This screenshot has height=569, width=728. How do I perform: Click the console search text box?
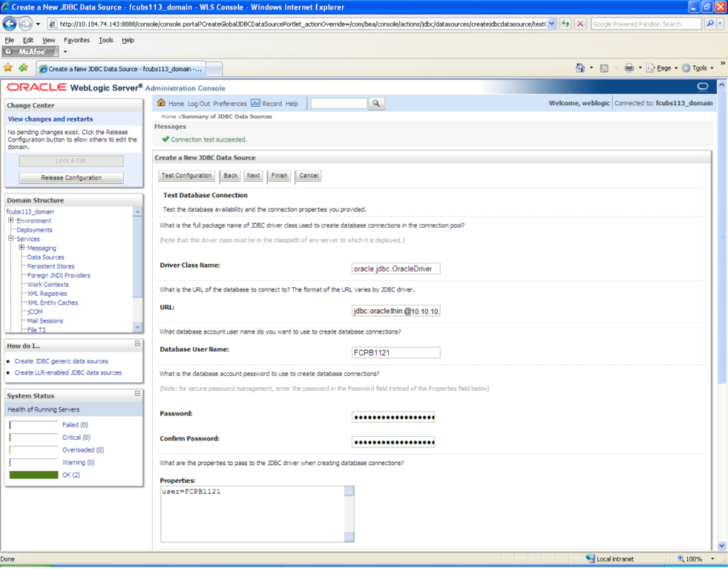339,103
